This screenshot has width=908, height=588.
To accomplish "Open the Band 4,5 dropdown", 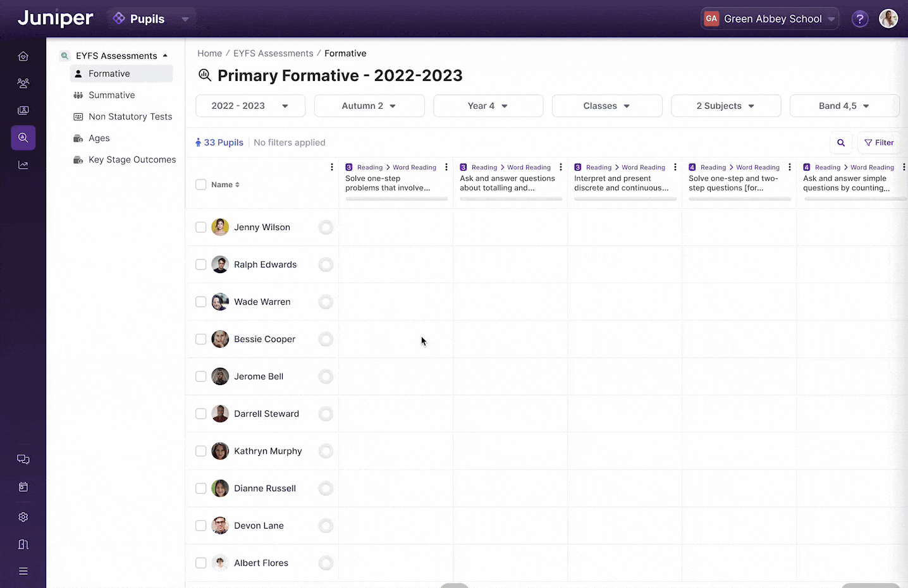I will coord(844,106).
